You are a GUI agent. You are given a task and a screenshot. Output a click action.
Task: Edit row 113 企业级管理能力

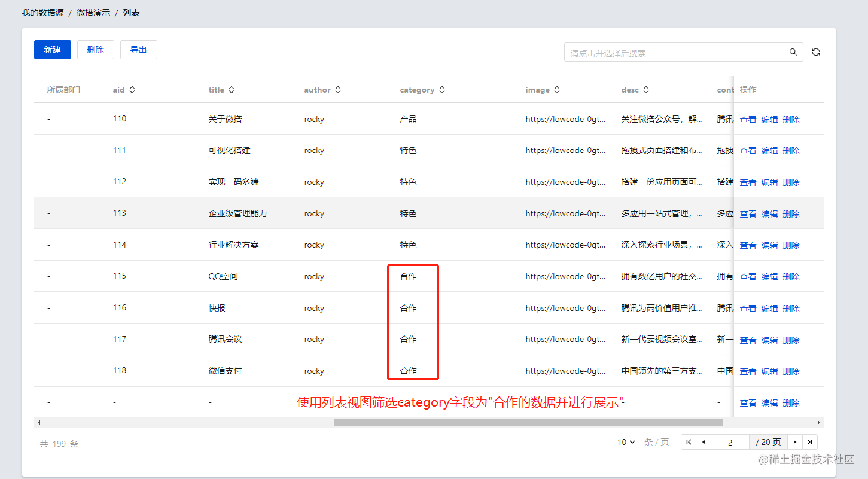(x=769, y=214)
